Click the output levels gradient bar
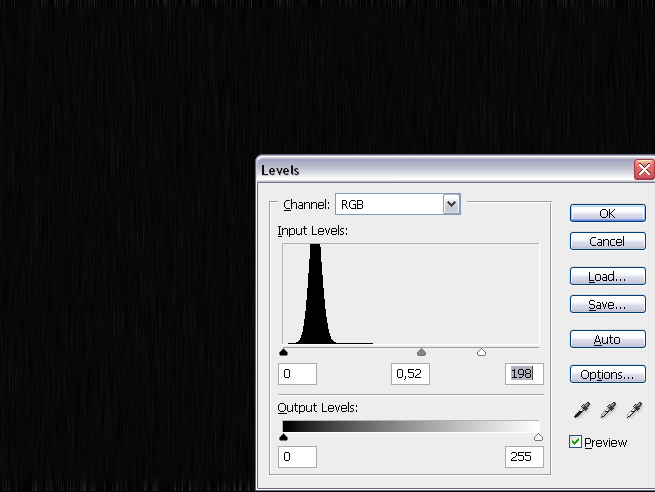Screen dimensions: 655x492 [x=411, y=426]
